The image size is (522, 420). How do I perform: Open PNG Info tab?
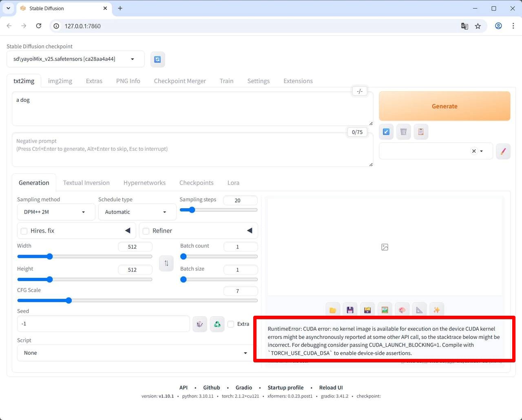tap(128, 81)
